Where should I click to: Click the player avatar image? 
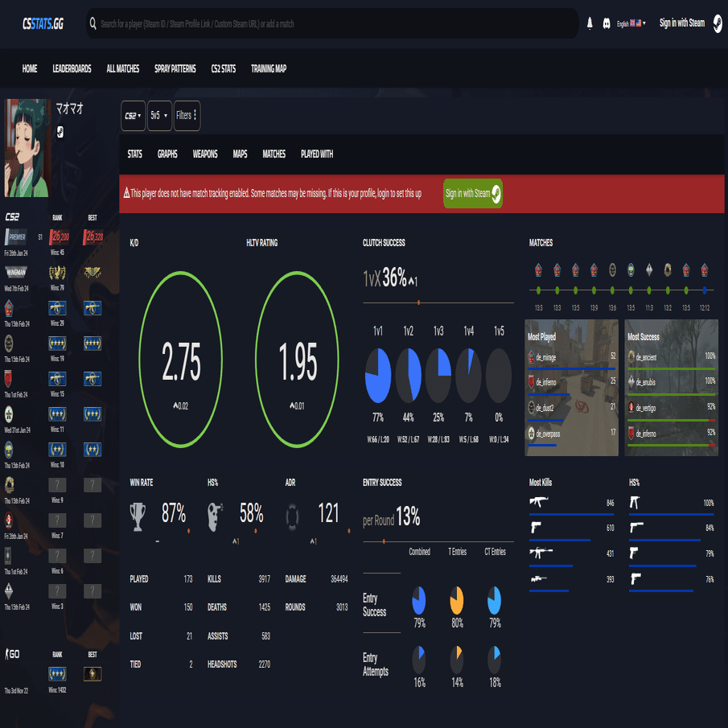point(27,148)
